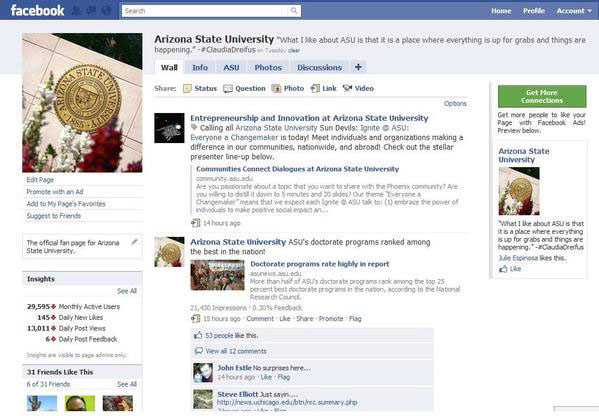
Task: Add a new tab with plus button
Action: [x=358, y=67]
